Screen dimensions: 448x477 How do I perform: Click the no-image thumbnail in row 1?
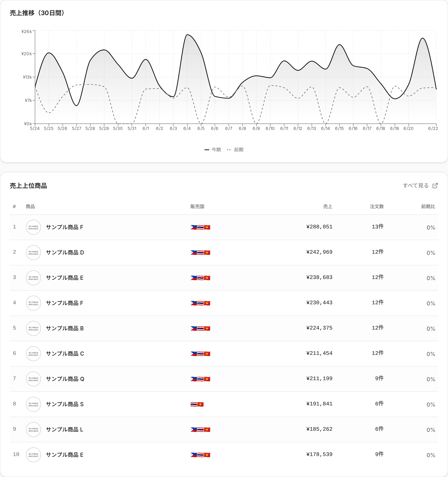[33, 227]
